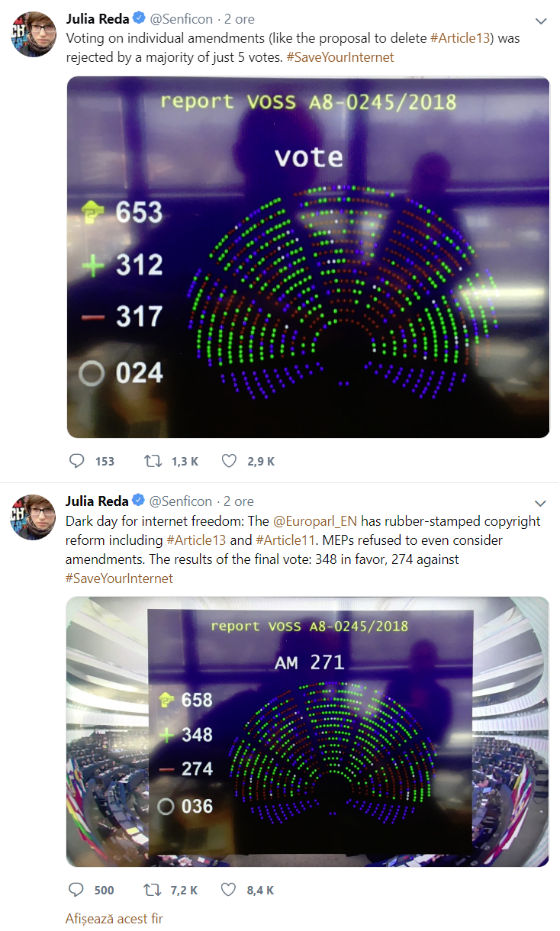Reply to the first tweet with 153 replies

(76, 461)
